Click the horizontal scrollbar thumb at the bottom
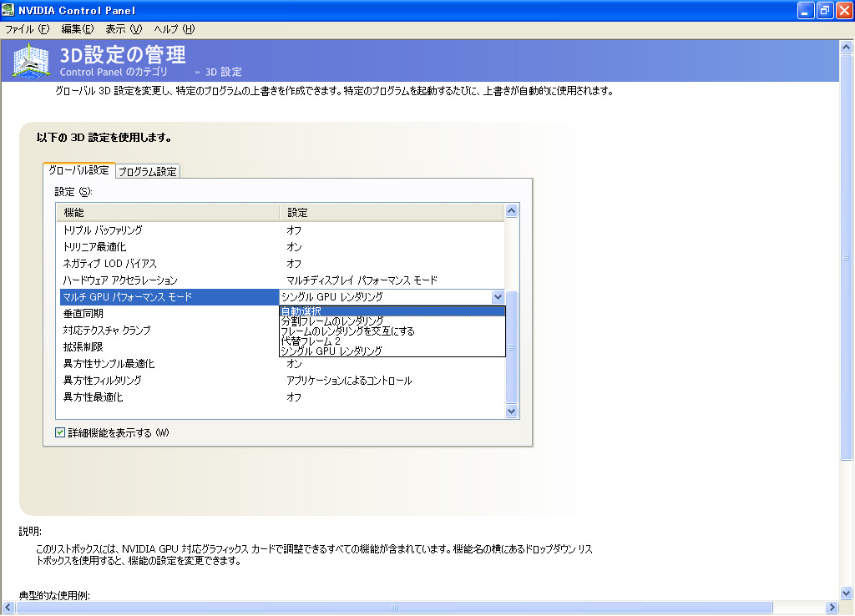The height and width of the screenshot is (616, 855). click(x=394, y=608)
